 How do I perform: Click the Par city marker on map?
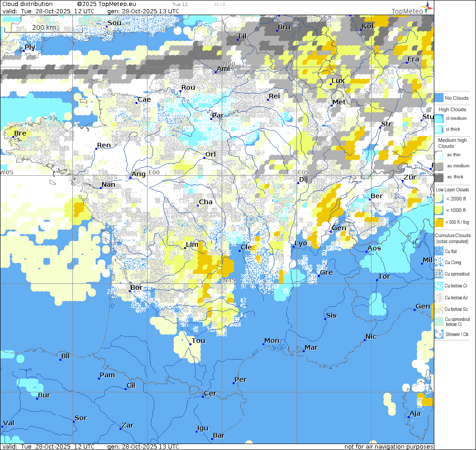(x=211, y=119)
